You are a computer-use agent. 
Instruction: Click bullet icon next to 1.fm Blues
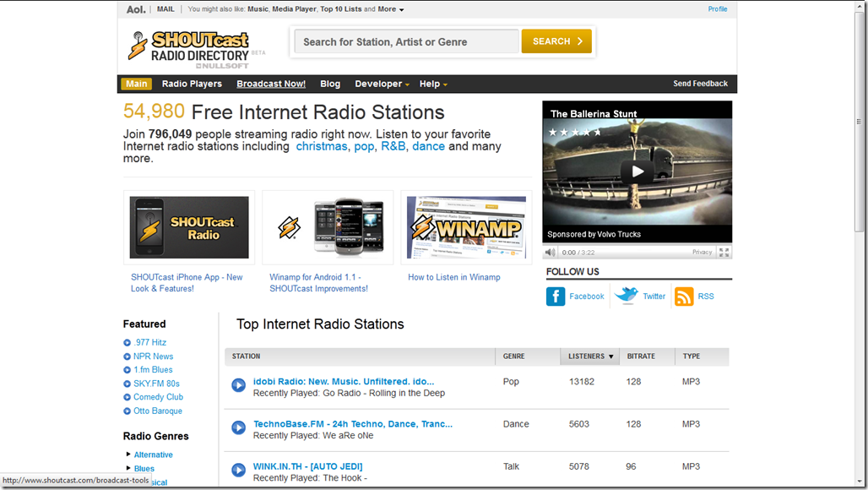coord(127,370)
